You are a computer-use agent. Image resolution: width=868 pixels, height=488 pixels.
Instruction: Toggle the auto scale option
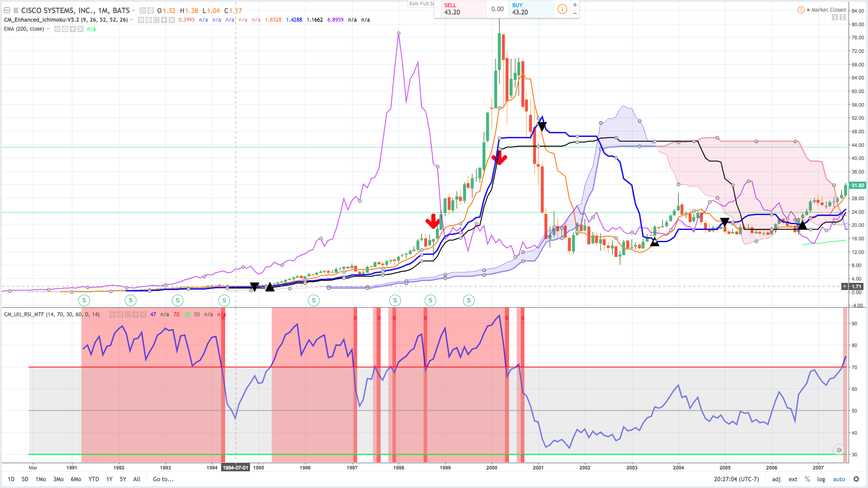click(x=839, y=479)
